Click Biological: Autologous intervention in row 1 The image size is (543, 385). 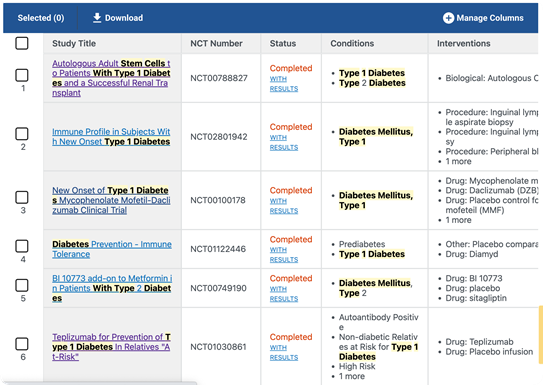click(x=492, y=78)
